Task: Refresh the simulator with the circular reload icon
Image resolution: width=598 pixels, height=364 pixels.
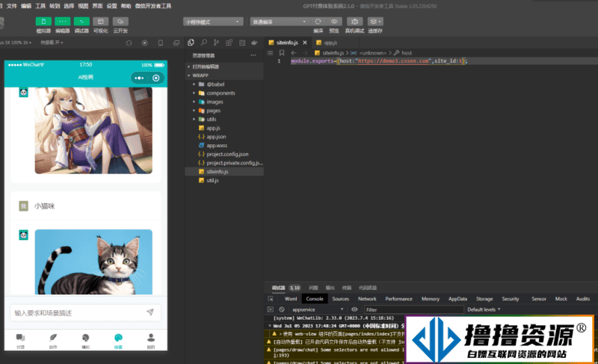Action: (x=129, y=43)
